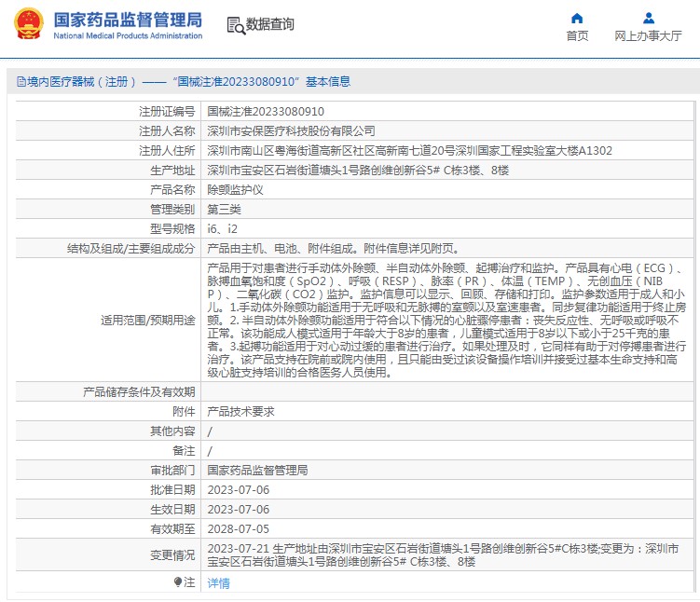Click the 首页 home icon
700x602 pixels.
(x=577, y=19)
